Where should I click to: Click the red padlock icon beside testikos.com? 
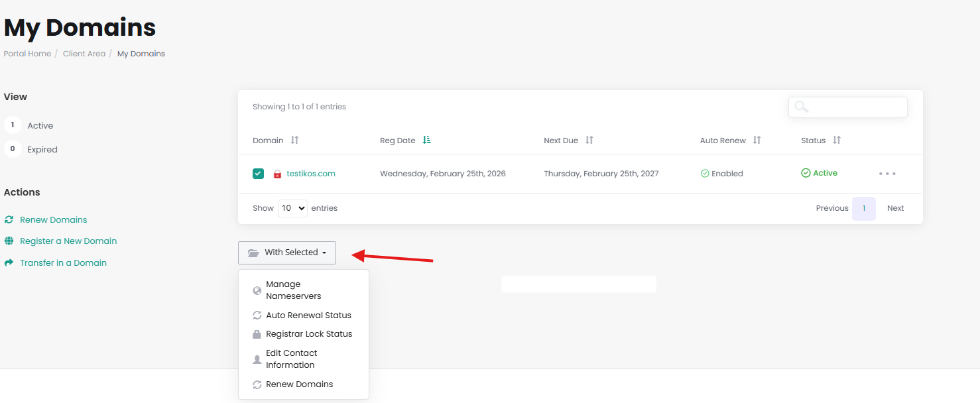pos(278,174)
